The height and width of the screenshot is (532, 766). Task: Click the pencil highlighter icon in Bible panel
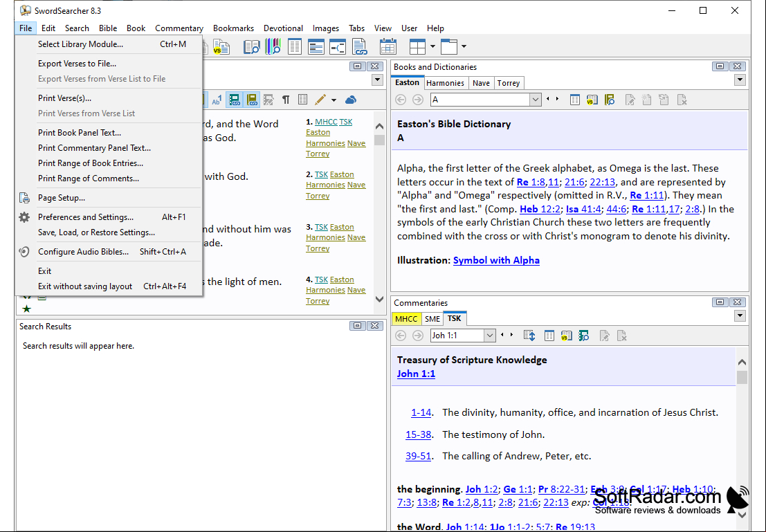pyautogui.click(x=320, y=100)
